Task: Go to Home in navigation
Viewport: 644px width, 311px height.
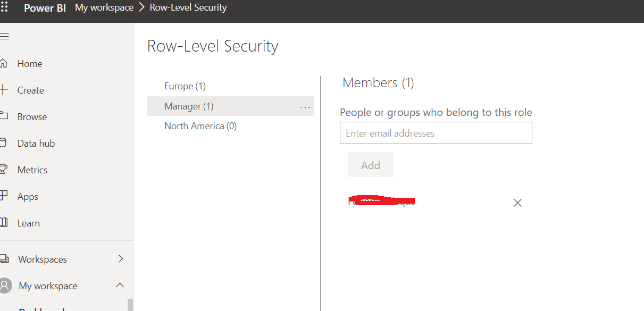Action: [x=30, y=64]
